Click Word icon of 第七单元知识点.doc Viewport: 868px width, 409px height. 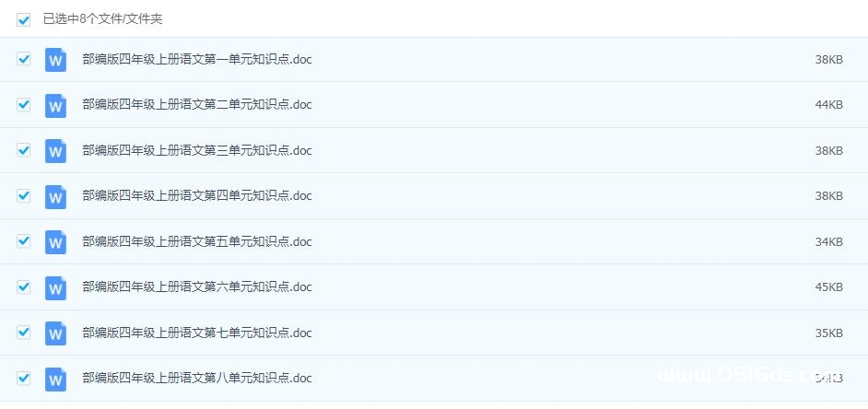click(x=55, y=333)
